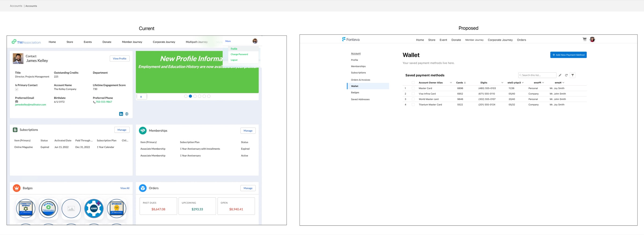
Task: Click Manage on the Subscriptions card
Action: (x=122, y=130)
